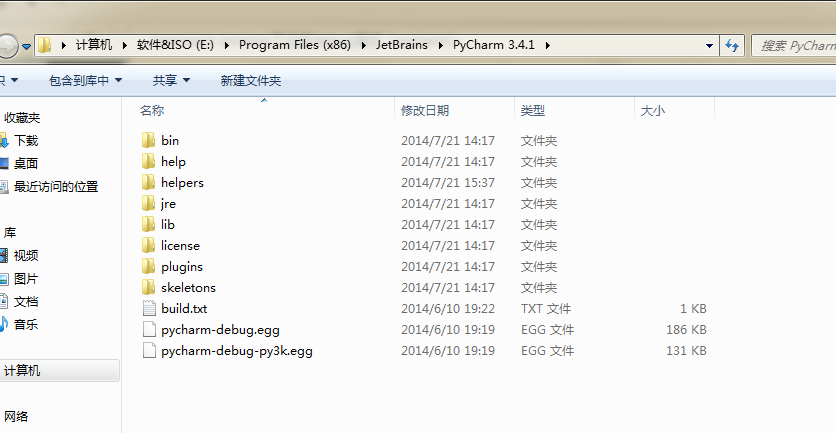Click the address bar folder icon
The width and height of the screenshot is (836, 433).
45,45
